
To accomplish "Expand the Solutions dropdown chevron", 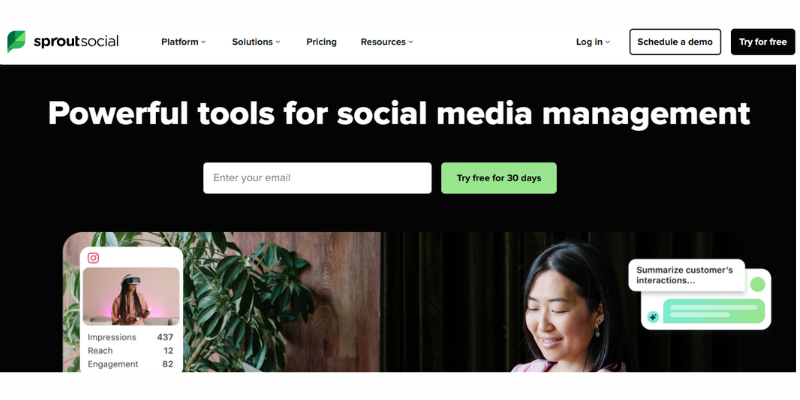I will (278, 42).
